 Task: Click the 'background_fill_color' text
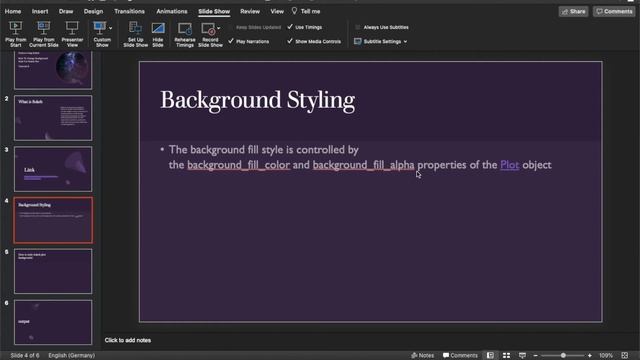[x=238, y=165]
